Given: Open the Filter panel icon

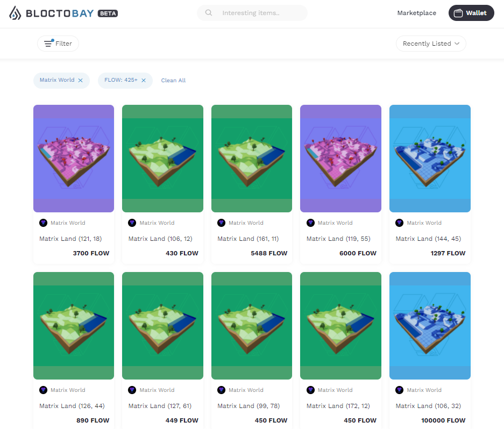Looking at the screenshot, I should click(x=49, y=43).
